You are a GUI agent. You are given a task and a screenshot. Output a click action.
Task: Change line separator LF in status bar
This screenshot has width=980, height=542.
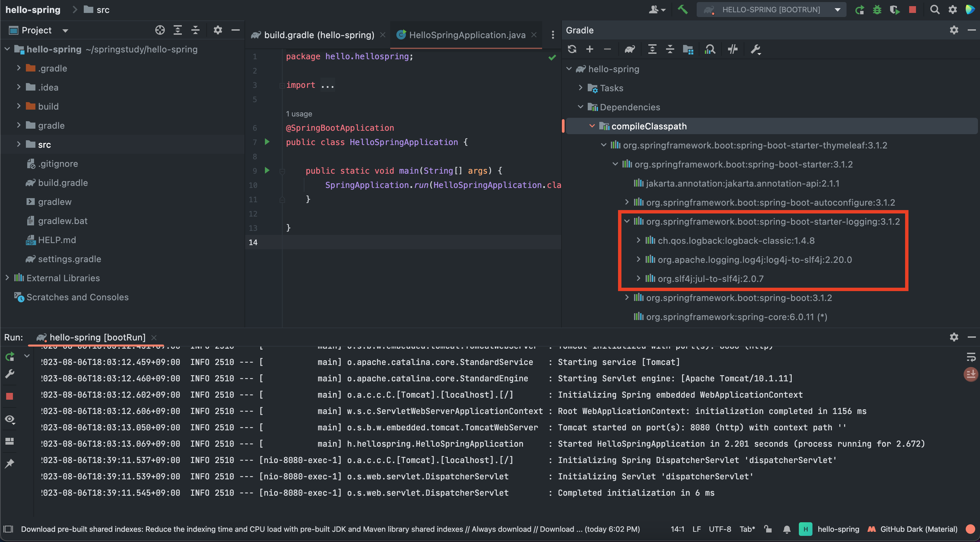tap(697, 529)
